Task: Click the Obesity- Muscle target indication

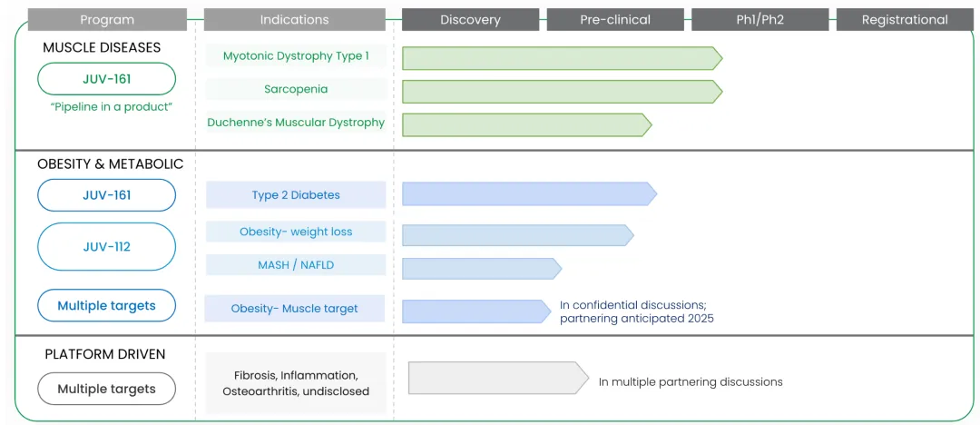Action: click(x=295, y=309)
